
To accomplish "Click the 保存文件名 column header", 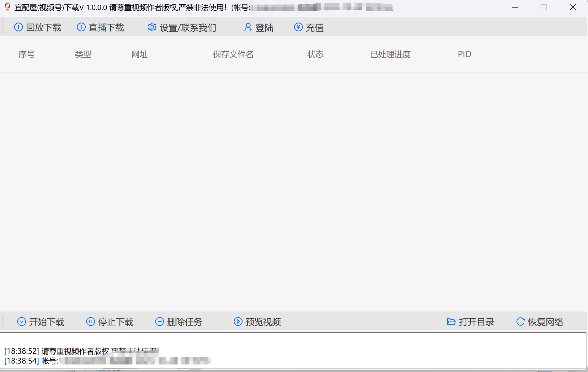I will coord(233,54).
